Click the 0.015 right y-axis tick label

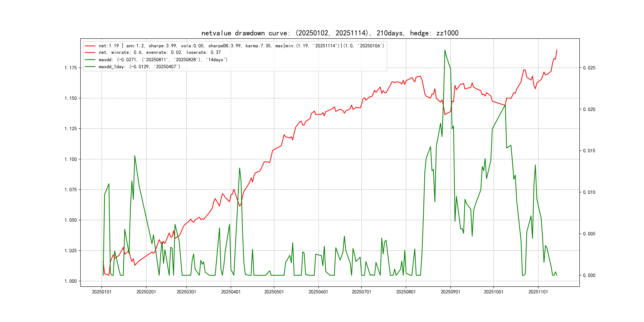click(x=589, y=151)
